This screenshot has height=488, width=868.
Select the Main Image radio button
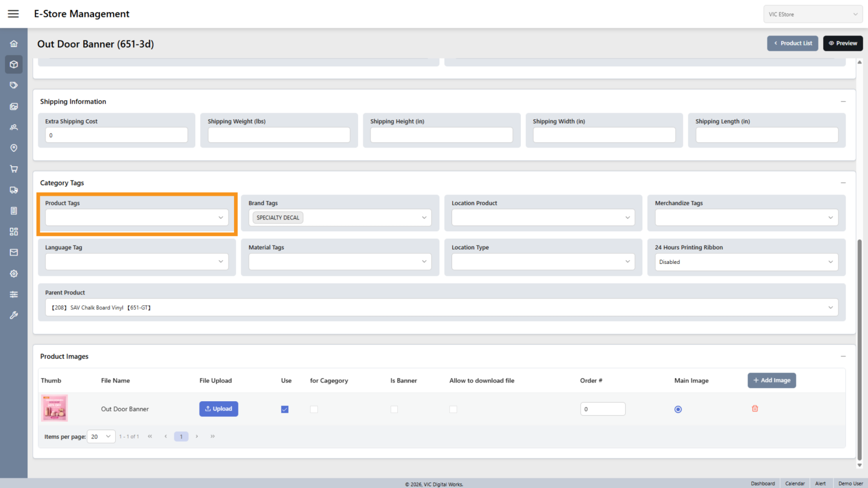[678, 410]
